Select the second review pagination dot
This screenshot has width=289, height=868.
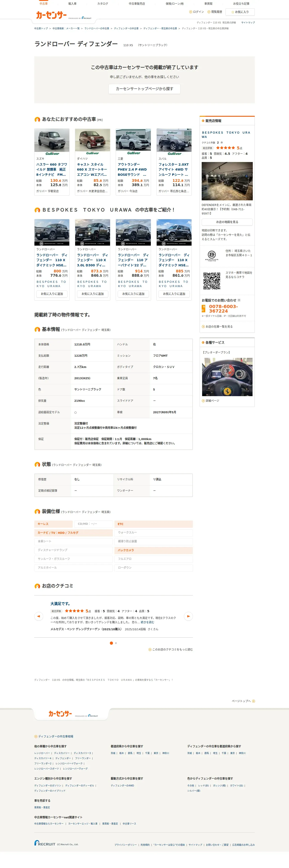(x=116, y=643)
